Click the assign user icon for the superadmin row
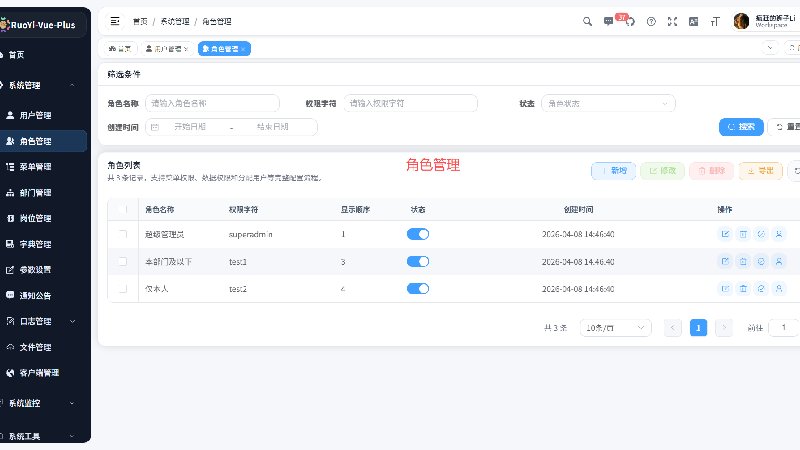 [x=779, y=234]
